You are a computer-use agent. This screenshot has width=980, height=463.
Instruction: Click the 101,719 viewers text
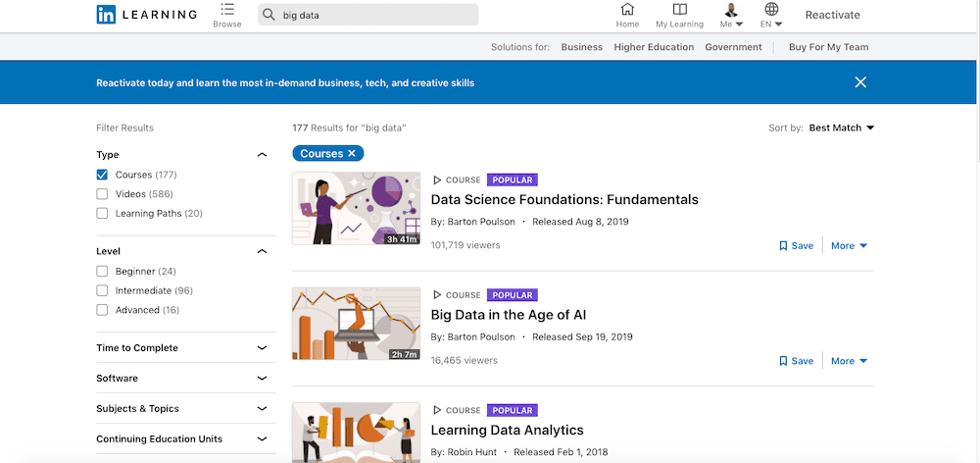pyautogui.click(x=465, y=245)
